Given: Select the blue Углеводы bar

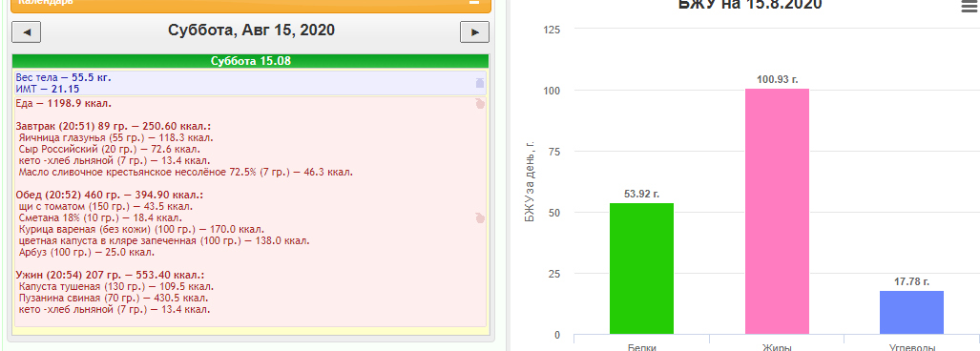Looking at the screenshot, I should click(x=912, y=312).
